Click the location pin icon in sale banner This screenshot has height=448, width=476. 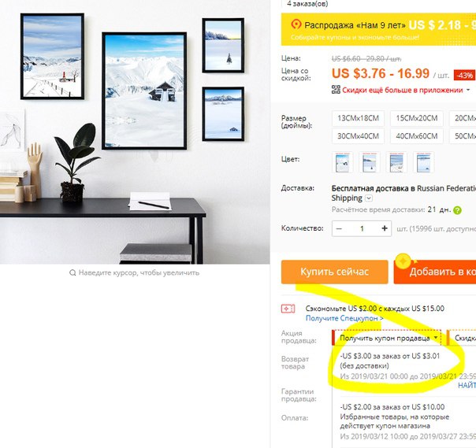(296, 24)
